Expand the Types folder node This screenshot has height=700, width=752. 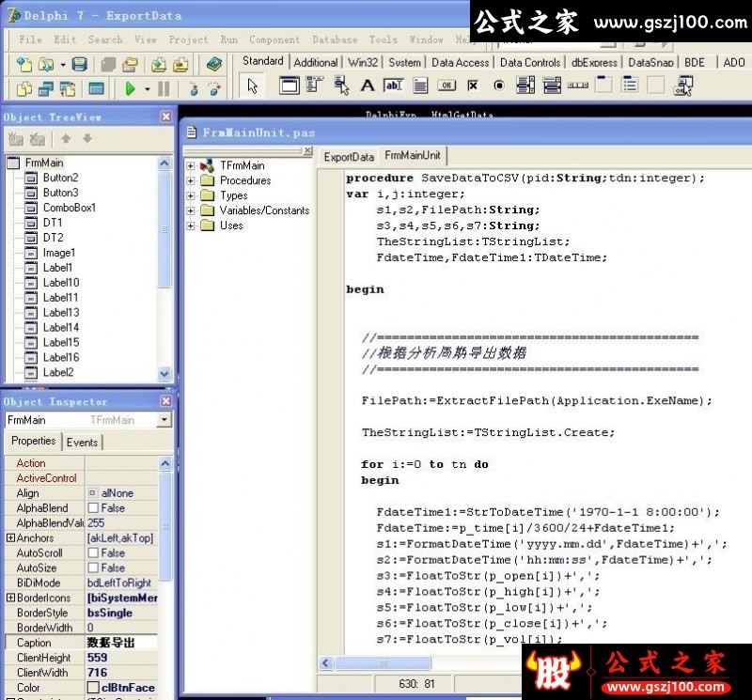click(x=191, y=195)
